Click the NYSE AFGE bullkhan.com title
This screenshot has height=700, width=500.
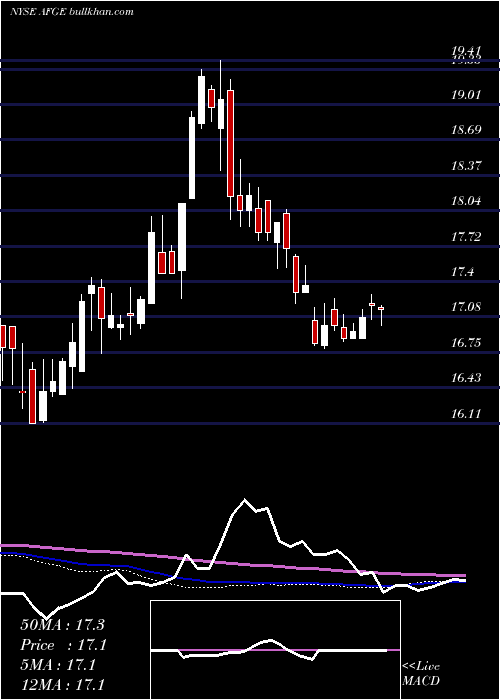tap(72, 12)
